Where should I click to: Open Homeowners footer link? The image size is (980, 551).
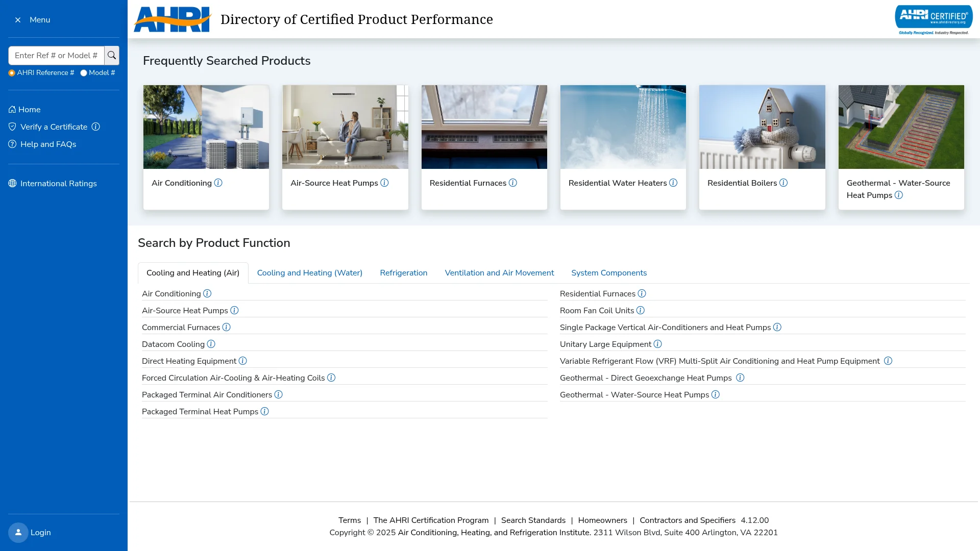pyautogui.click(x=603, y=520)
